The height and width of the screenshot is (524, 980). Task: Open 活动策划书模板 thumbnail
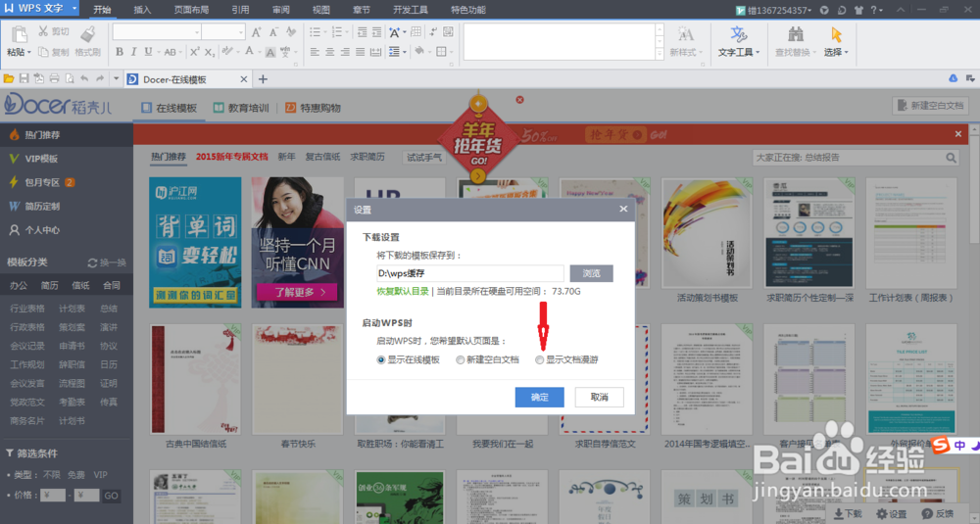[x=707, y=234]
